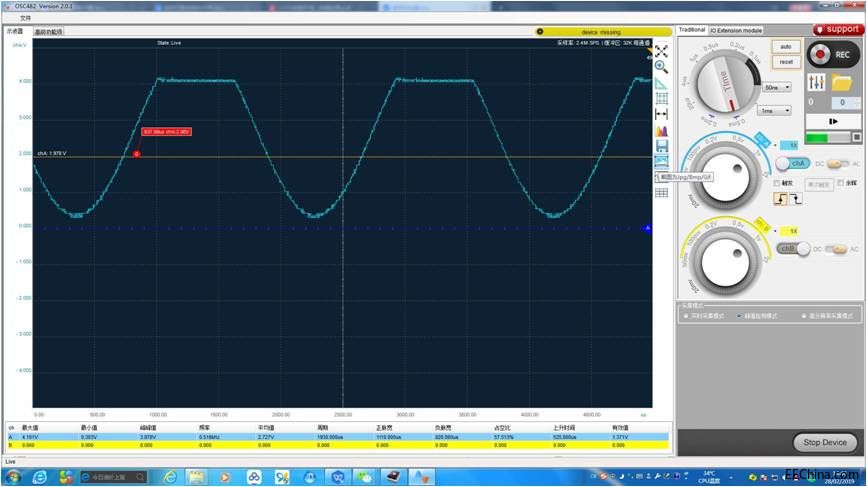Toggle the chB channel switch

pos(792,249)
